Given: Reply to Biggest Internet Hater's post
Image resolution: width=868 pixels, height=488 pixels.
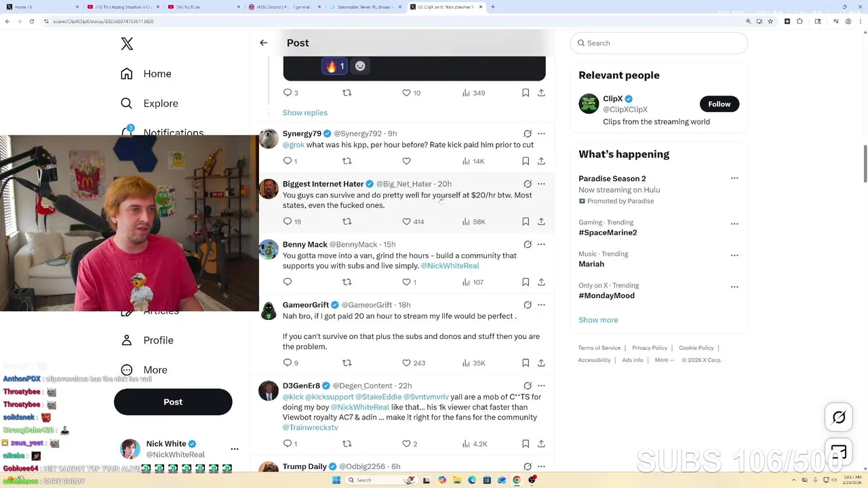Looking at the screenshot, I should coord(288,221).
